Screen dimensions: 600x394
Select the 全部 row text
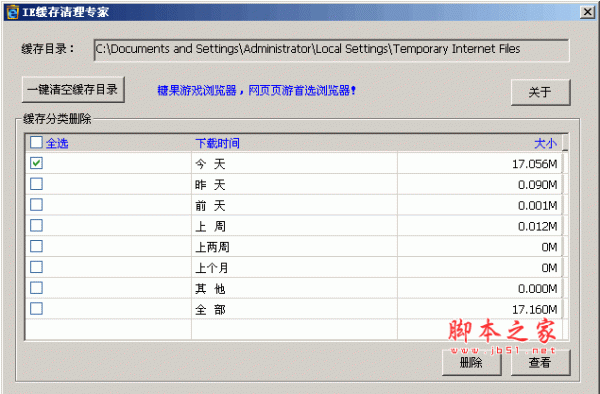point(210,309)
